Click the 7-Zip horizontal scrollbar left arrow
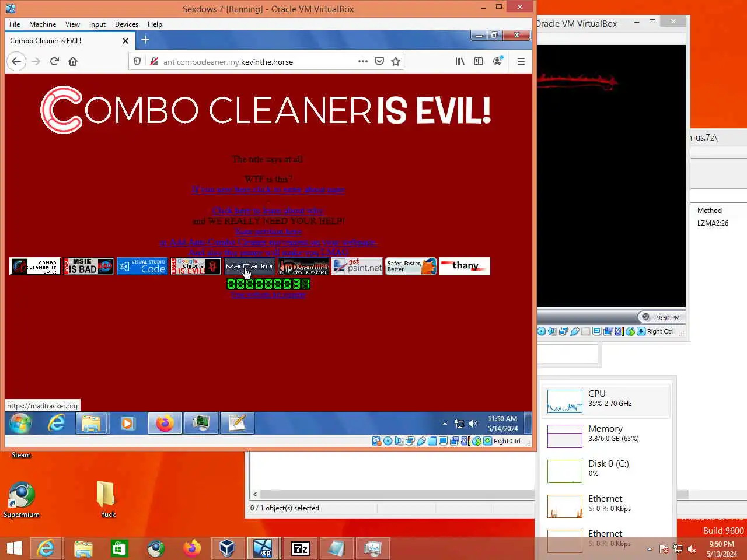The image size is (747, 560). pos(255,494)
